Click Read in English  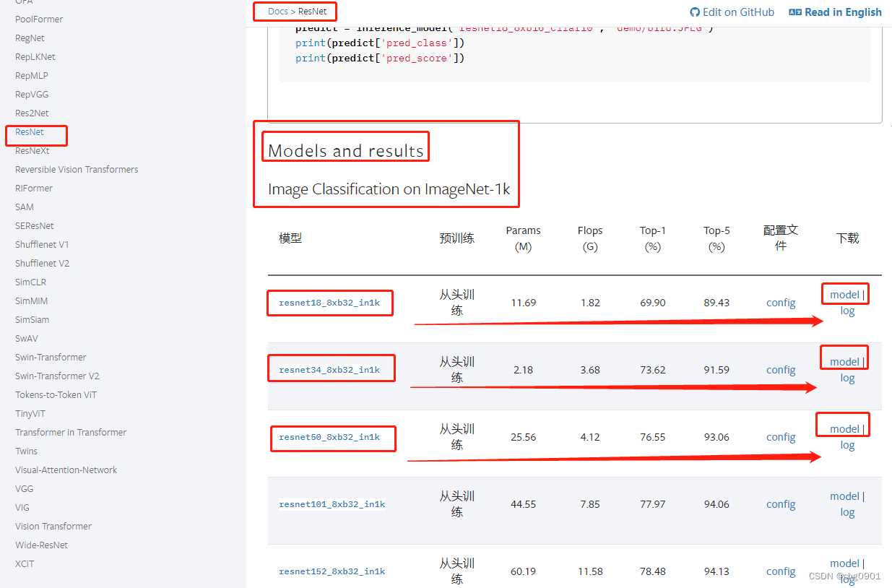(842, 12)
